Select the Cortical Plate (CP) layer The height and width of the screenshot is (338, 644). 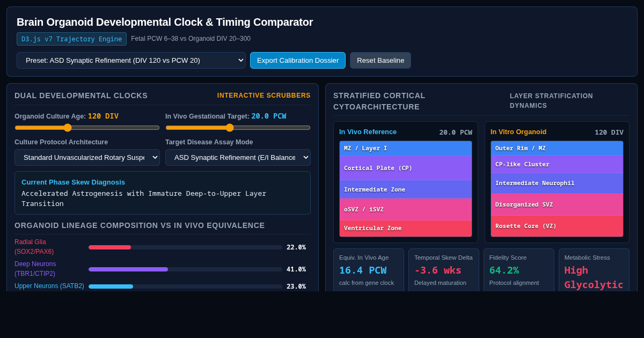406,168
